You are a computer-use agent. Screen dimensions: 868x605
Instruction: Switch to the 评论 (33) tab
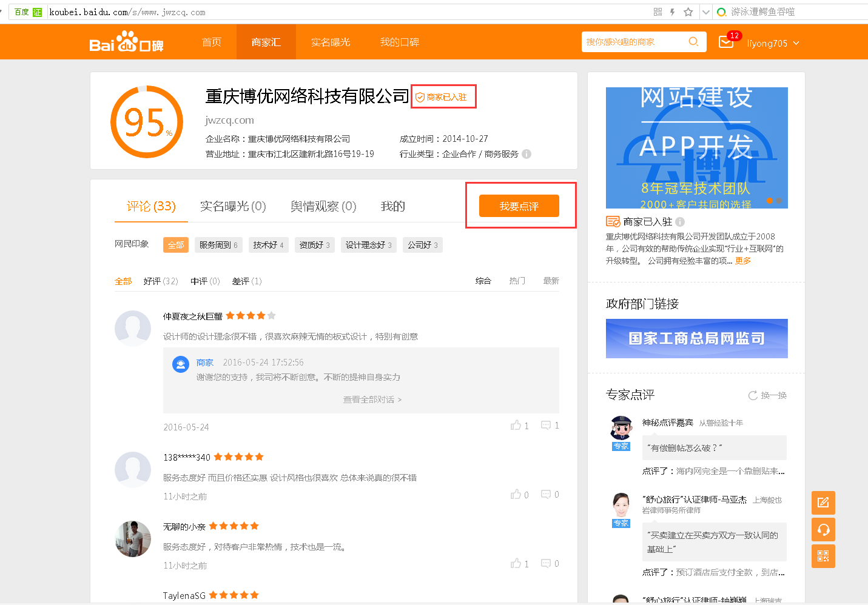coord(151,206)
